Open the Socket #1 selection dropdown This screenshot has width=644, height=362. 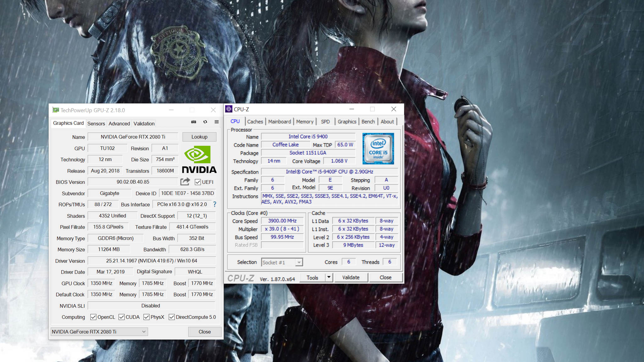click(282, 262)
